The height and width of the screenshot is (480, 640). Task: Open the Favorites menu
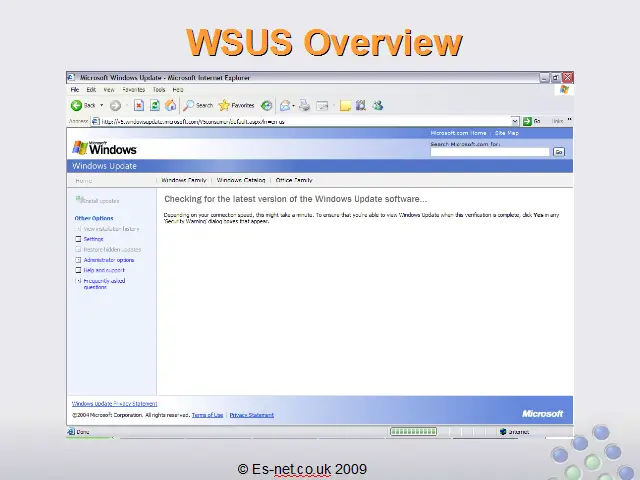coord(133,90)
